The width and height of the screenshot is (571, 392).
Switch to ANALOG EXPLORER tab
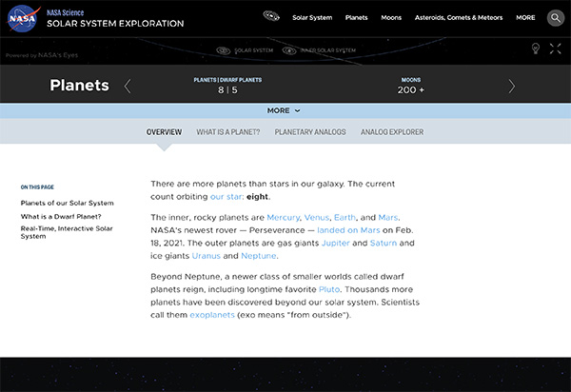point(392,132)
